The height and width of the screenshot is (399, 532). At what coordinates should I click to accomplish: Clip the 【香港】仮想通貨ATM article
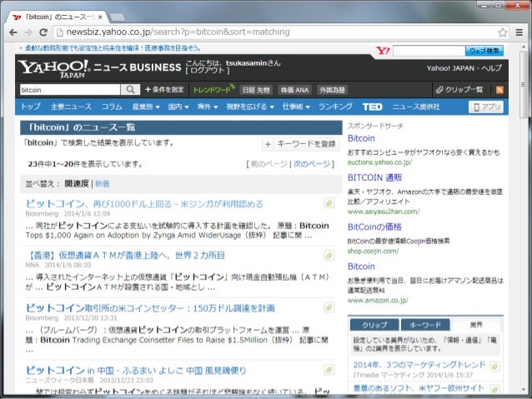(x=329, y=255)
